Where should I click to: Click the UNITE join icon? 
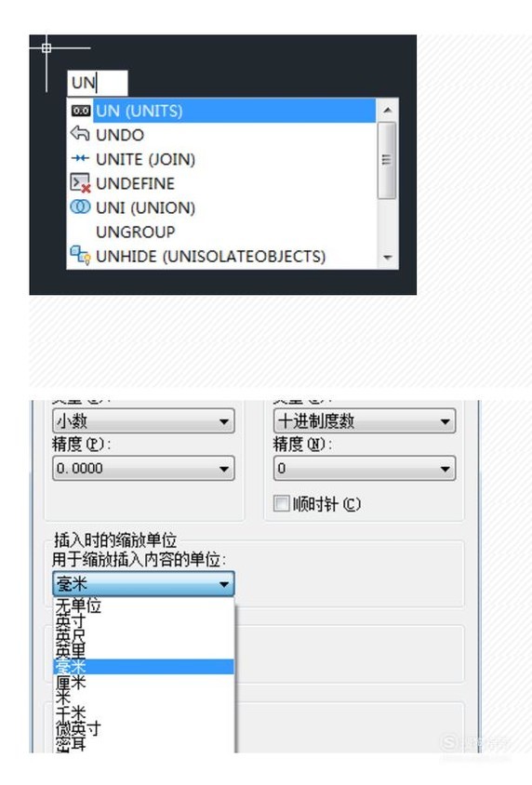pyautogui.click(x=80, y=159)
